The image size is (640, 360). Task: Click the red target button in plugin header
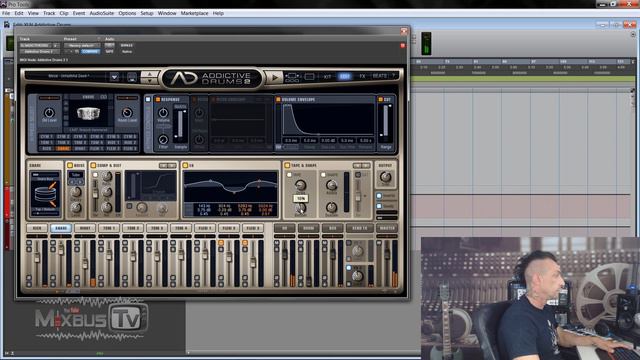click(402, 45)
